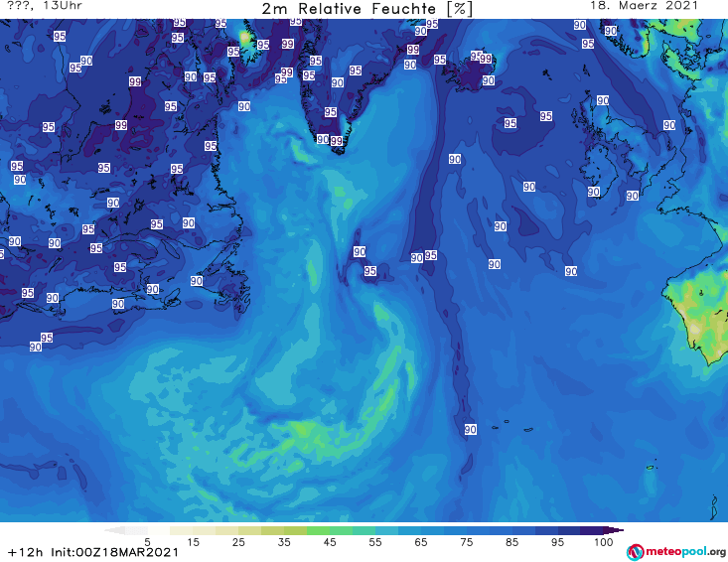Click the '25' label on the color scale
Viewport: 728px width, 562px height.
tap(238, 542)
